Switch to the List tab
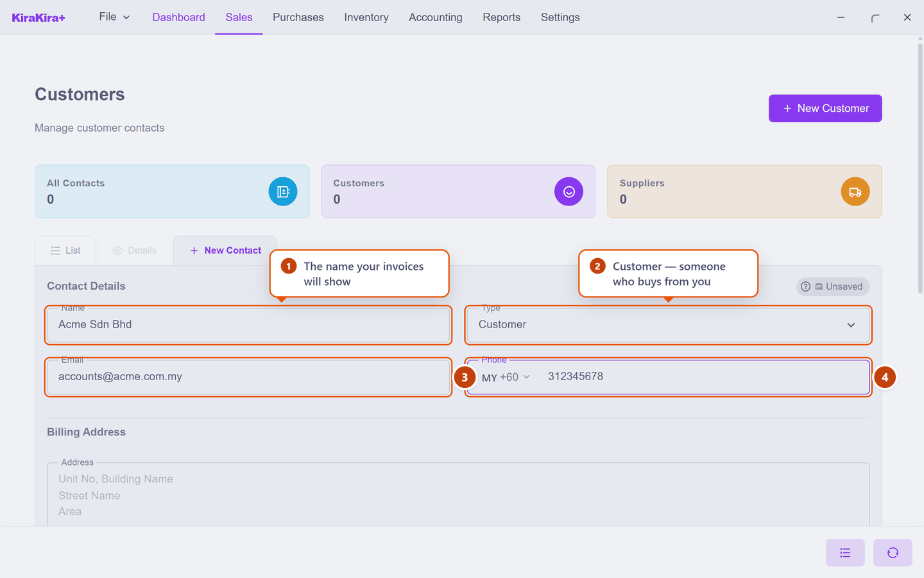924x578 pixels. point(65,250)
